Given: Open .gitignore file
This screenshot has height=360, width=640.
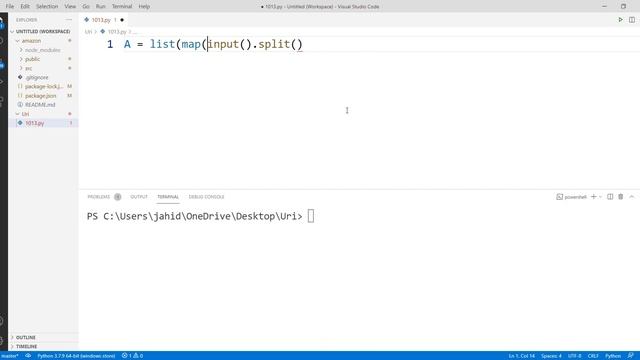Looking at the screenshot, I should (x=36, y=78).
